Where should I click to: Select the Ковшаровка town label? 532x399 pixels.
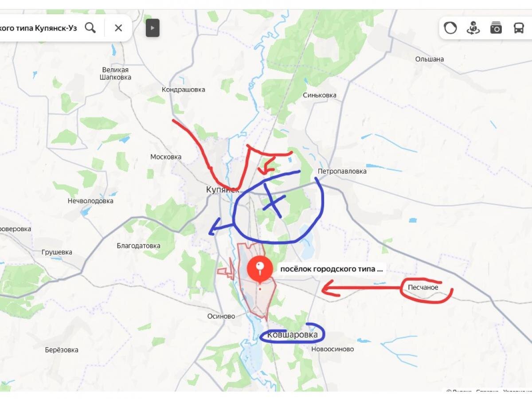pyautogui.click(x=293, y=335)
